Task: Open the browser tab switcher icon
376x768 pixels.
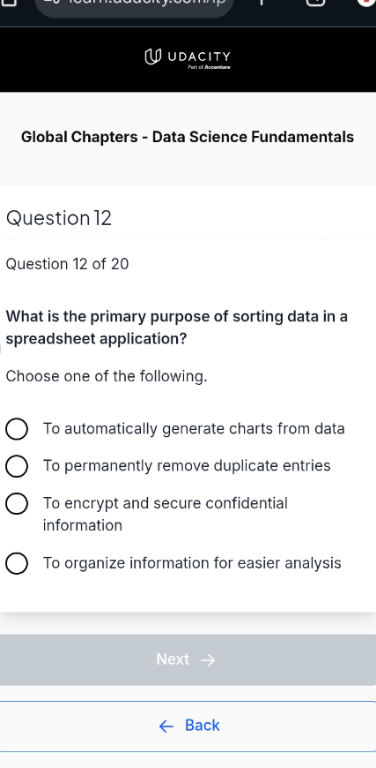Action: [x=316, y=2]
